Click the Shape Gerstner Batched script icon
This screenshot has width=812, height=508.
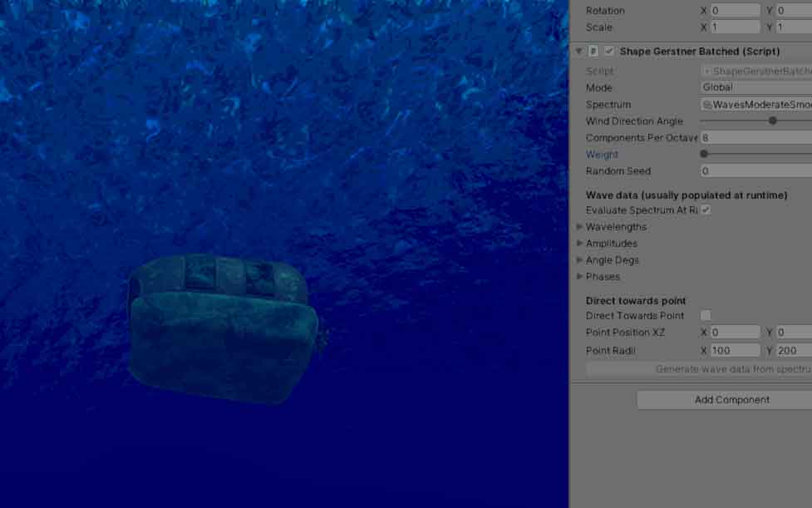(592, 51)
